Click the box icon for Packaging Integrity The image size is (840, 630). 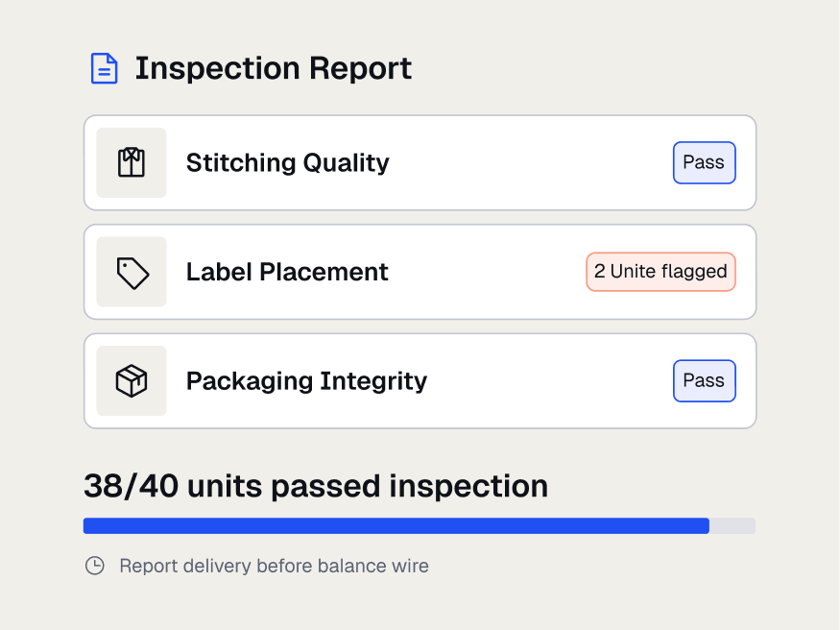coord(132,381)
